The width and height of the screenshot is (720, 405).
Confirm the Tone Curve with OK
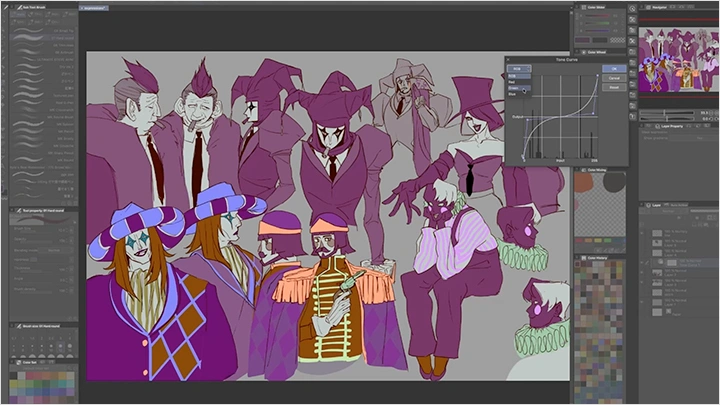coord(615,69)
